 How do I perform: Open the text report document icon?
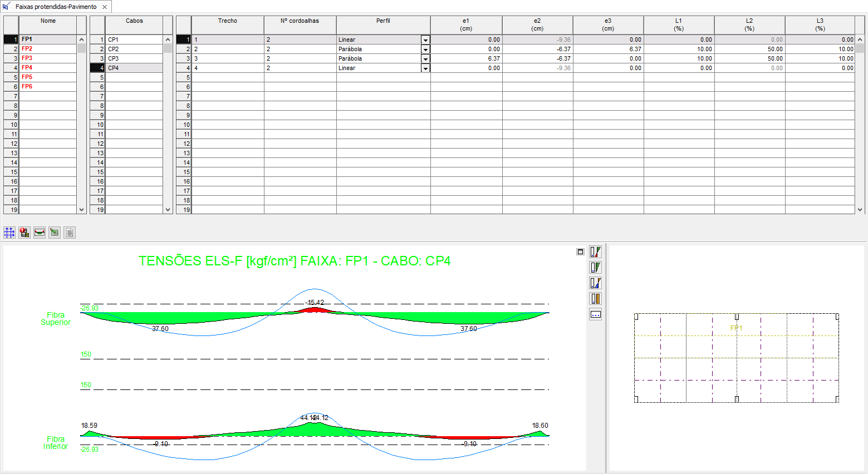click(x=70, y=233)
